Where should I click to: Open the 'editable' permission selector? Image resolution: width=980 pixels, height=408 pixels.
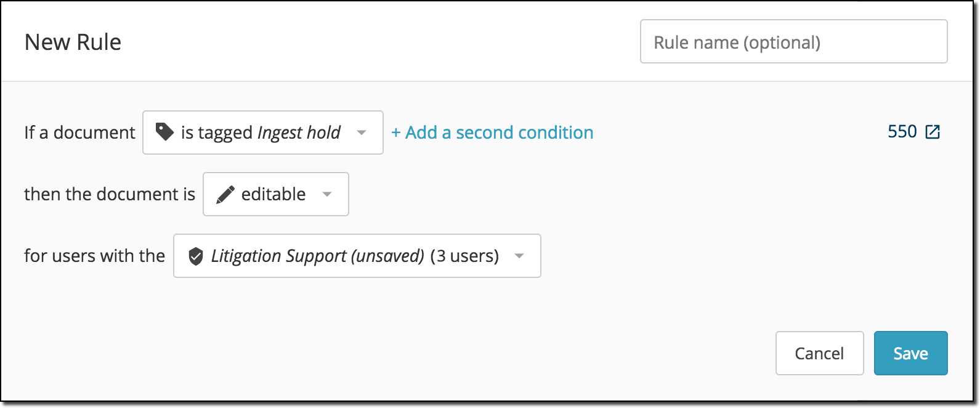[276, 194]
